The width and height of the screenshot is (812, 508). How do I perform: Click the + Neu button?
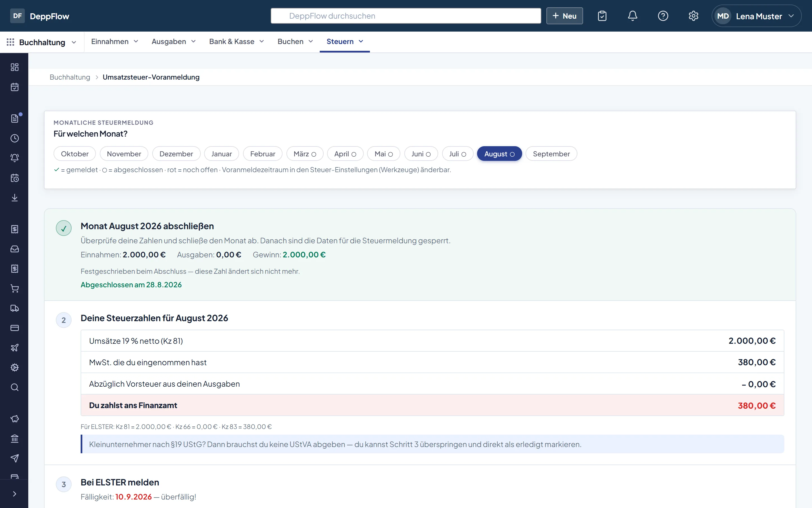pyautogui.click(x=564, y=16)
